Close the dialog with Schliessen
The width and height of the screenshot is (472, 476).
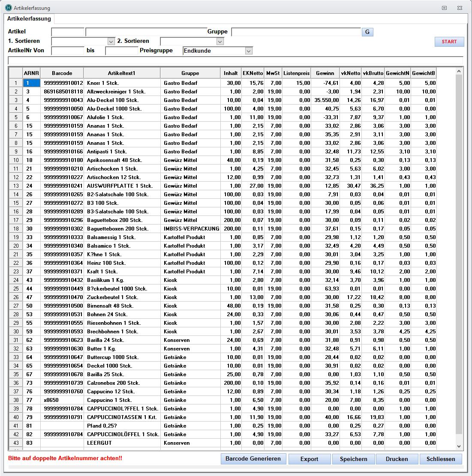(441, 459)
